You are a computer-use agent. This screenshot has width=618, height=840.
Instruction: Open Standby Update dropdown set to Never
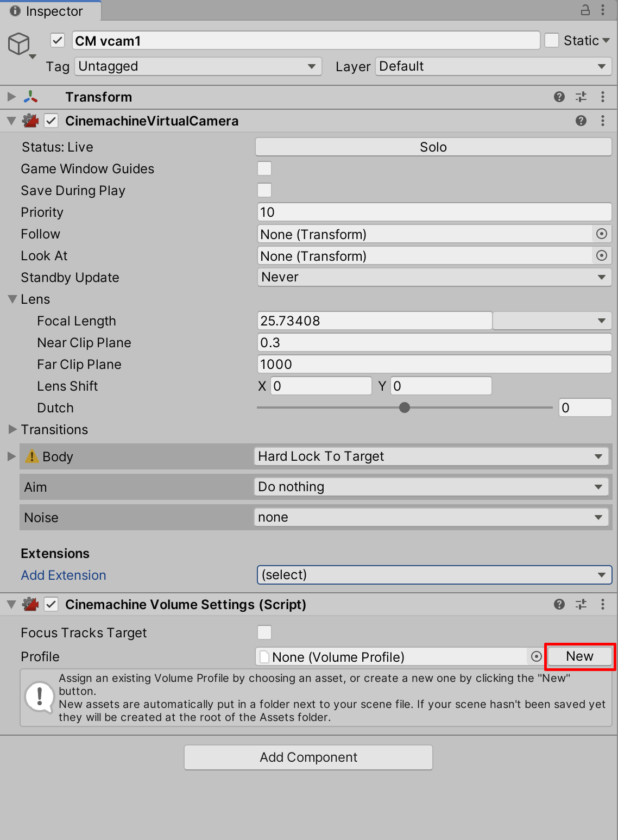434,277
